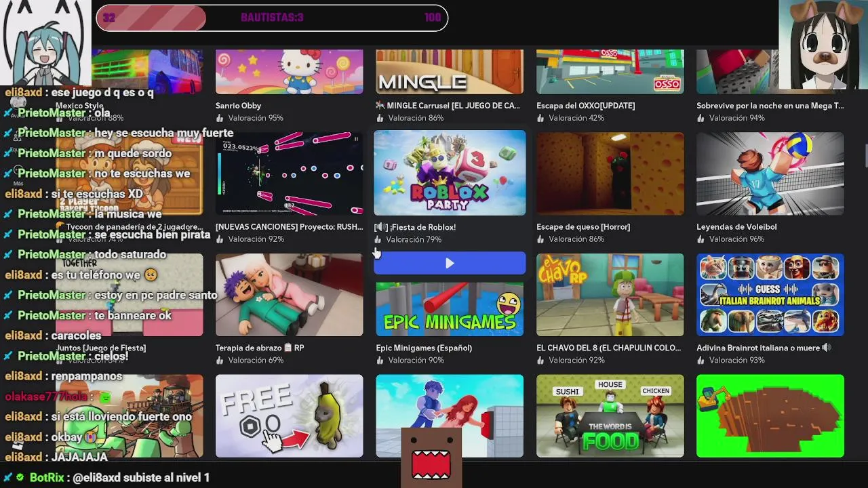Open the Leyendas de Voleibol thumbnail

click(770, 174)
